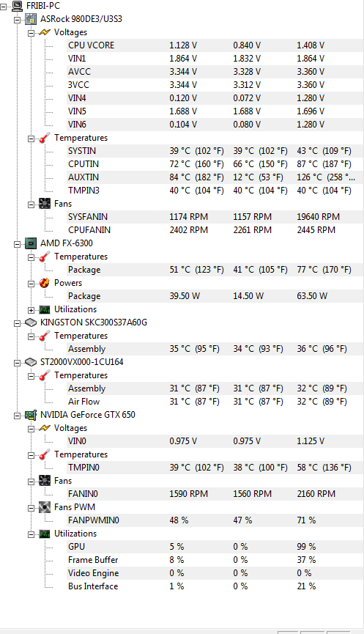Screen dimensions: 364x634
Task: Click the fan icon beside Fans PWM
Action: pyautogui.click(x=45, y=507)
